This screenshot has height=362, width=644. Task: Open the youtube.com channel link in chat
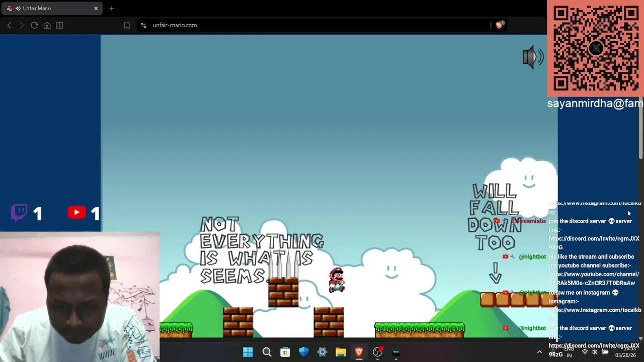[x=594, y=279]
